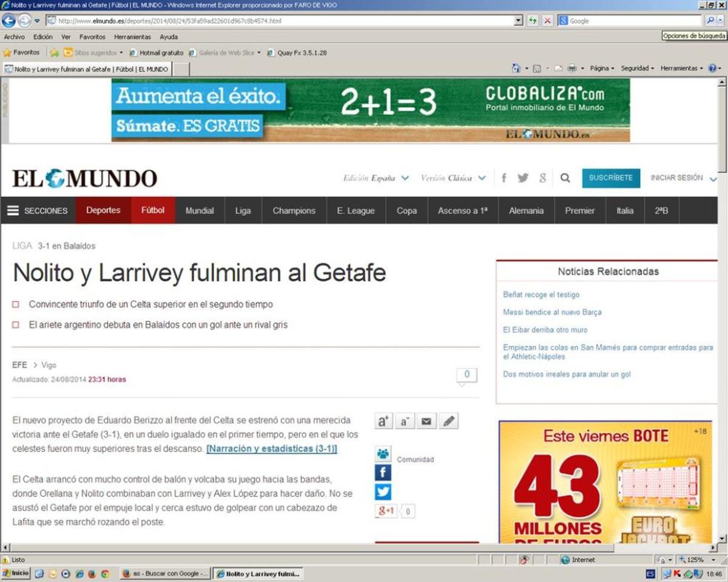Screen dimensions: 728x582
Task: Share article via Twitter bird icon
Action: pyautogui.click(x=383, y=492)
